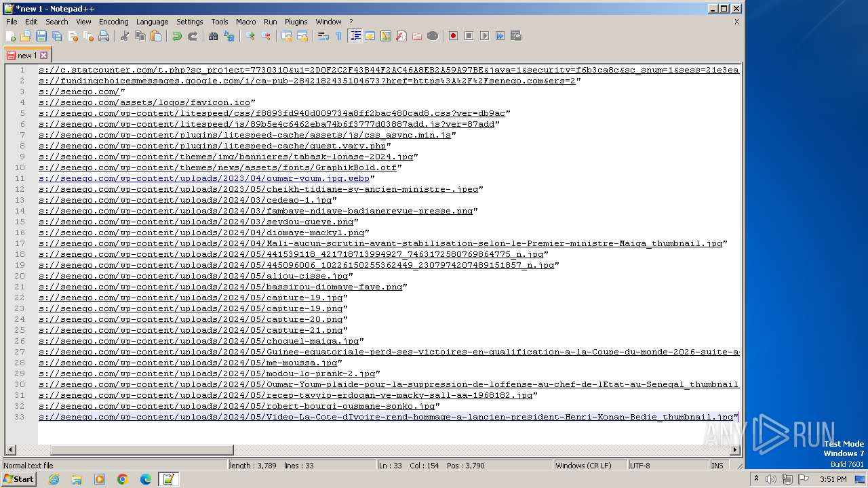Toggle Word wrap in the toolbar
The height and width of the screenshot is (488, 868).
click(x=323, y=36)
